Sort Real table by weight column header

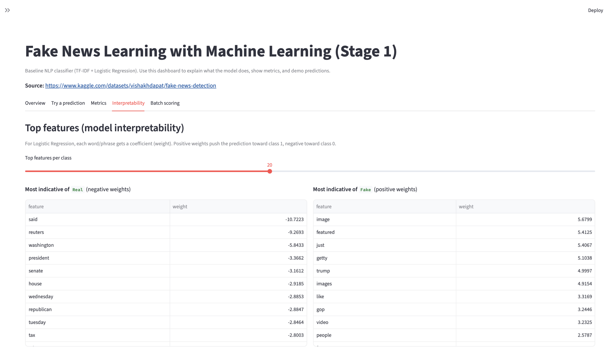[238, 207]
